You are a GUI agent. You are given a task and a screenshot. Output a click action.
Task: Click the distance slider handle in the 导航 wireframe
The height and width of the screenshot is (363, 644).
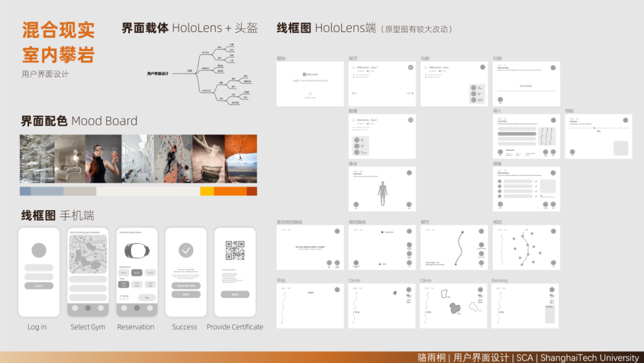595,128
